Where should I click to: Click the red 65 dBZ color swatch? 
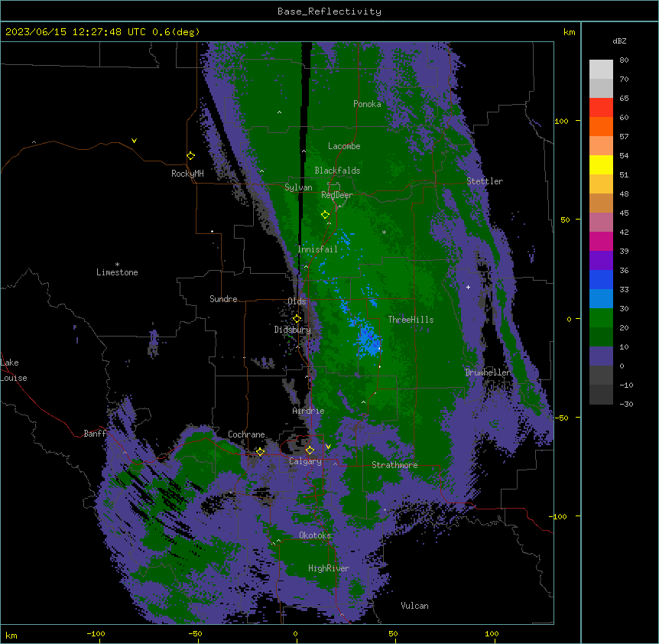coord(601,108)
